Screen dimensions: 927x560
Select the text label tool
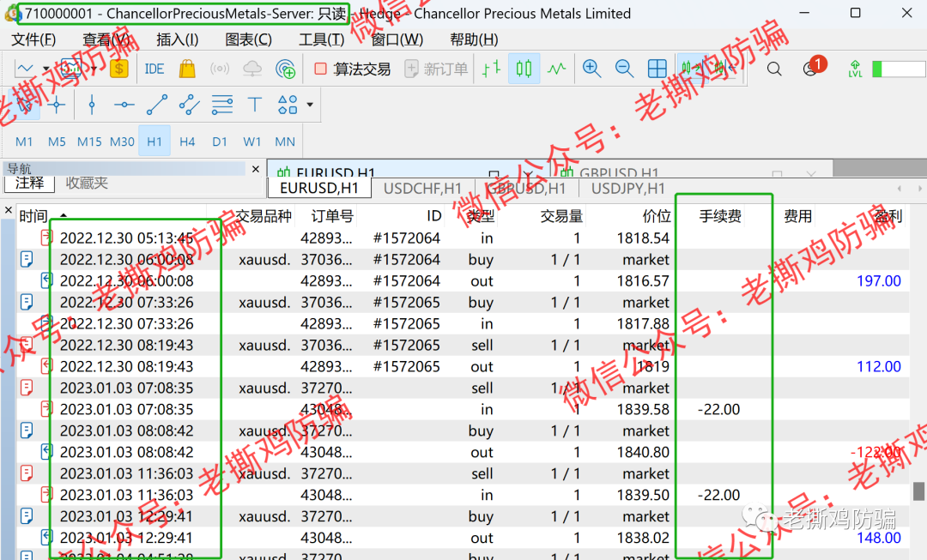point(255,105)
